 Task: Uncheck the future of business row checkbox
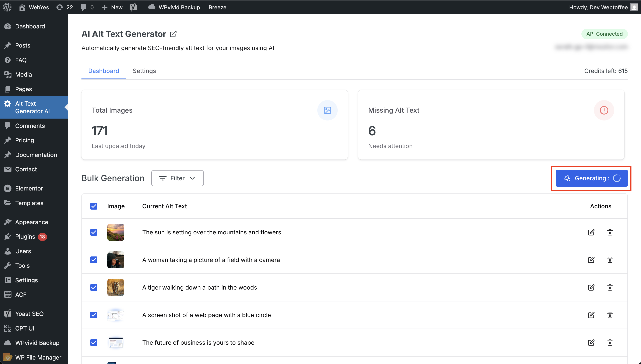point(94,343)
